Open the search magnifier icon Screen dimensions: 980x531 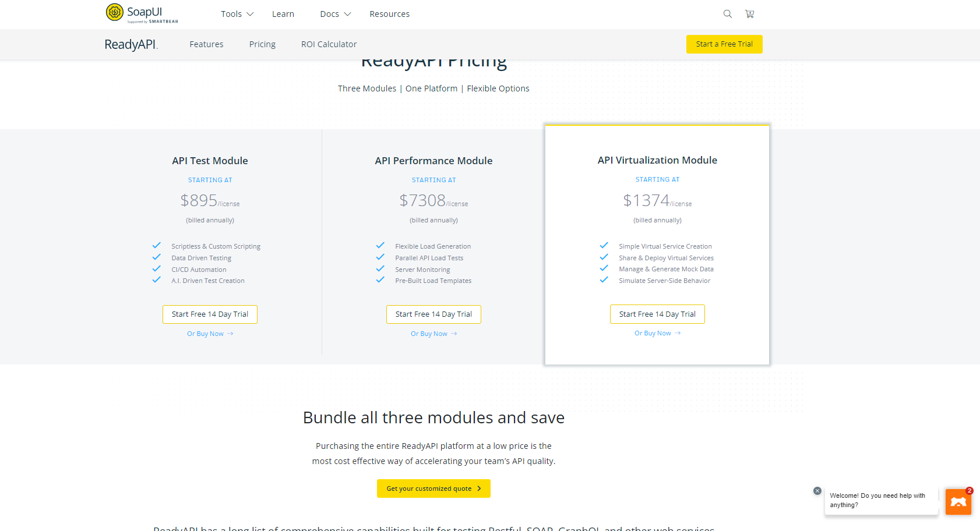pos(728,14)
